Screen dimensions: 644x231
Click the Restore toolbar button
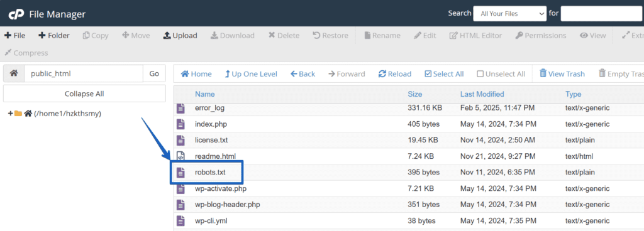click(331, 36)
